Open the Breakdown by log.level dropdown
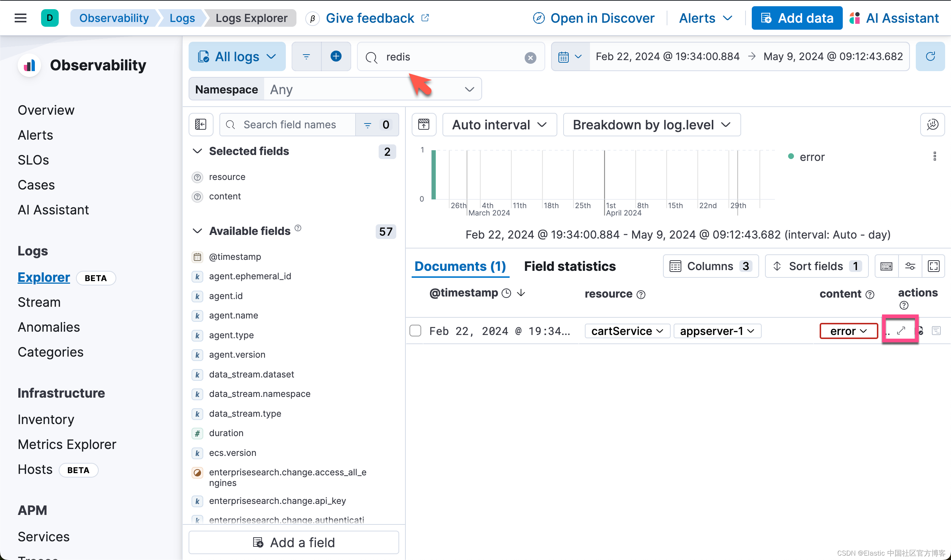Viewport: 951px width, 560px height. tap(651, 125)
